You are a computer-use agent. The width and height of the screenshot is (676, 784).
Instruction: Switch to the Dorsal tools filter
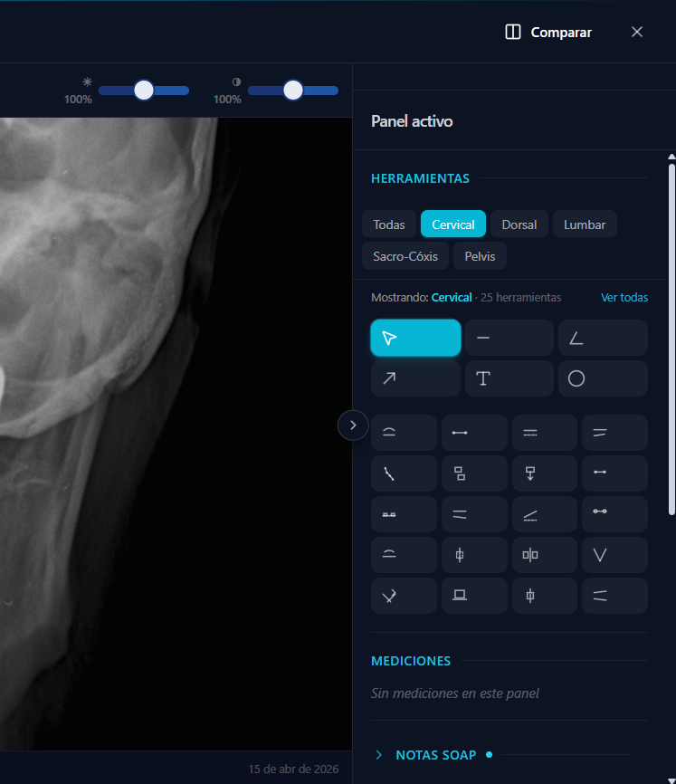[x=519, y=225]
